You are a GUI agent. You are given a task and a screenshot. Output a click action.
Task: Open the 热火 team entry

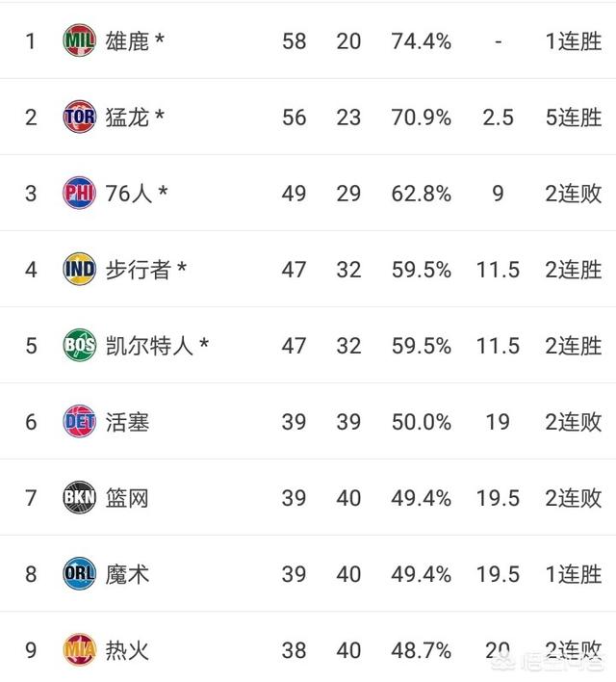[x=127, y=650]
